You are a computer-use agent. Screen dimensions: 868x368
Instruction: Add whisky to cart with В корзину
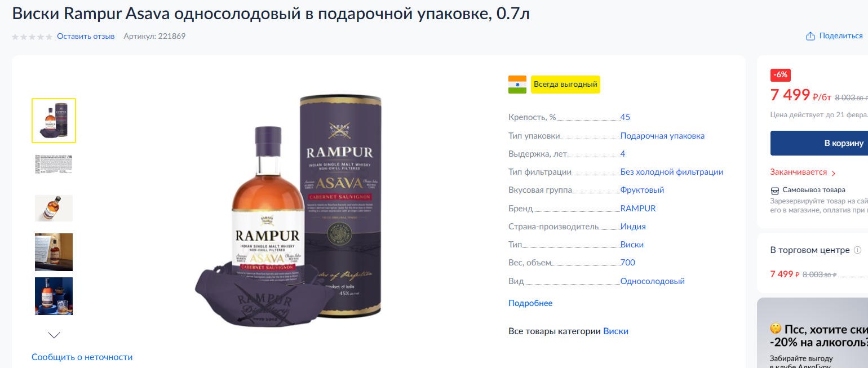point(819,143)
